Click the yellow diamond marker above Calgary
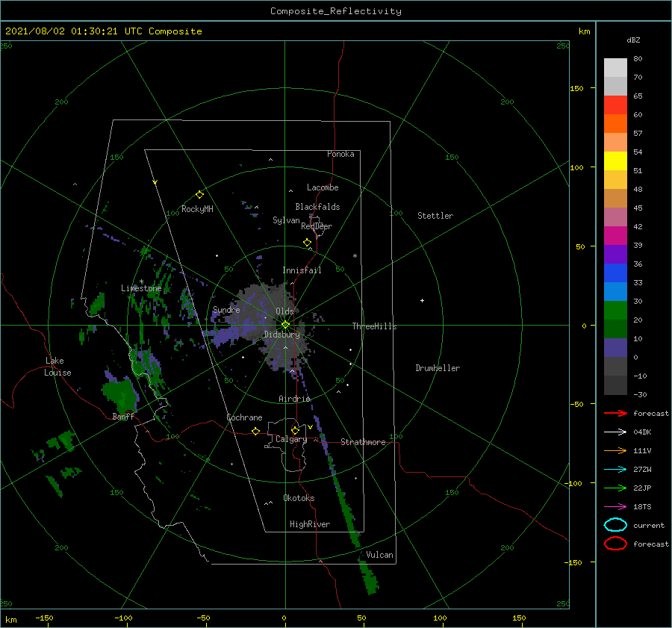 (x=295, y=430)
